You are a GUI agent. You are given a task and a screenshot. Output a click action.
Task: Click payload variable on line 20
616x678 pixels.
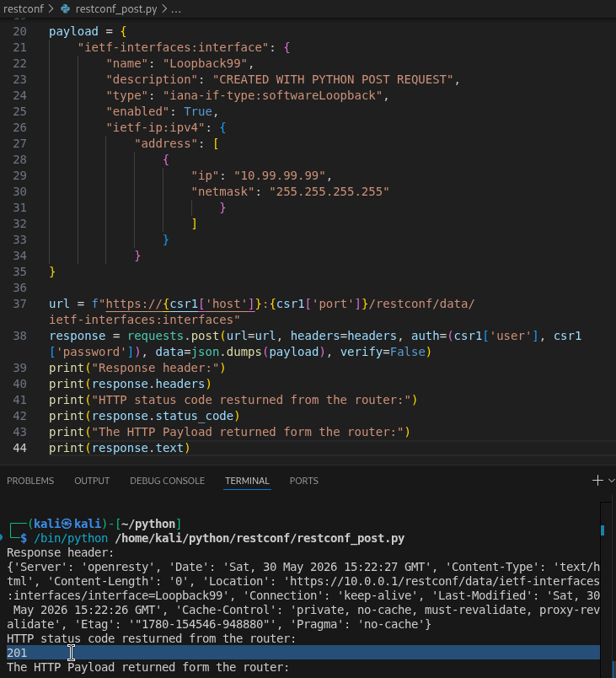(73, 31)
